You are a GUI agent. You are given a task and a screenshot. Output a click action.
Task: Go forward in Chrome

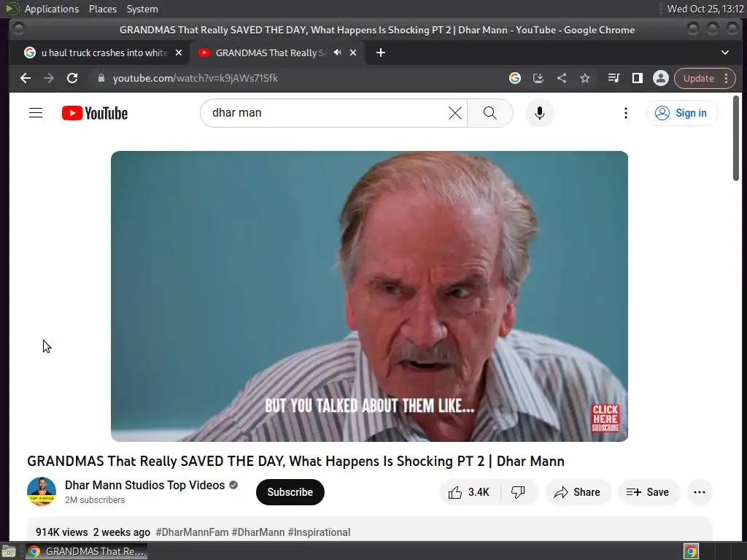coord(49,78)
